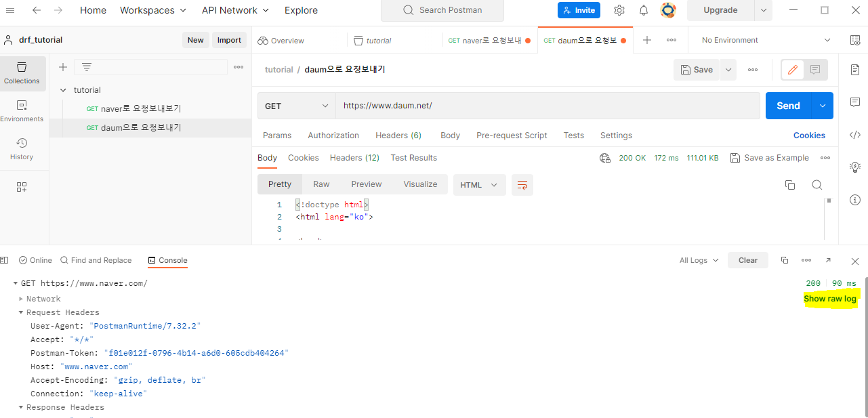Toggle line wrap in response body
The height and width of the screenshot is (418, 868).
click(x=522, y=185)
